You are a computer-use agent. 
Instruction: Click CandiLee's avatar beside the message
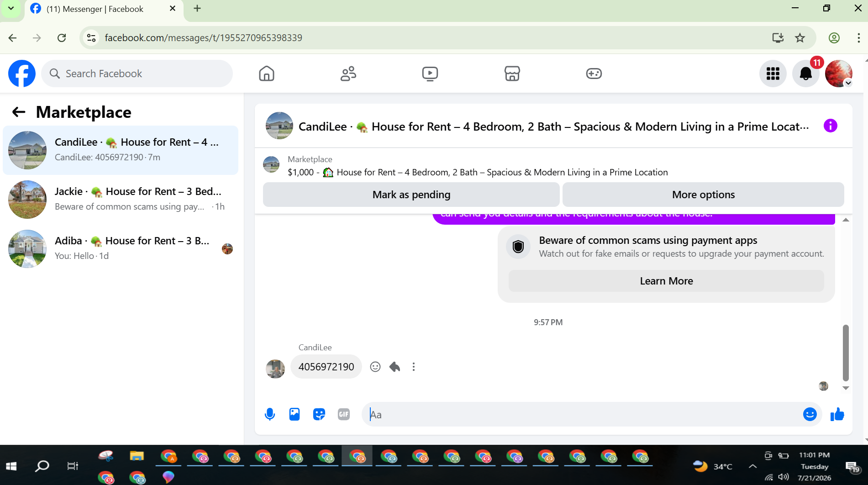pos(275,369)
